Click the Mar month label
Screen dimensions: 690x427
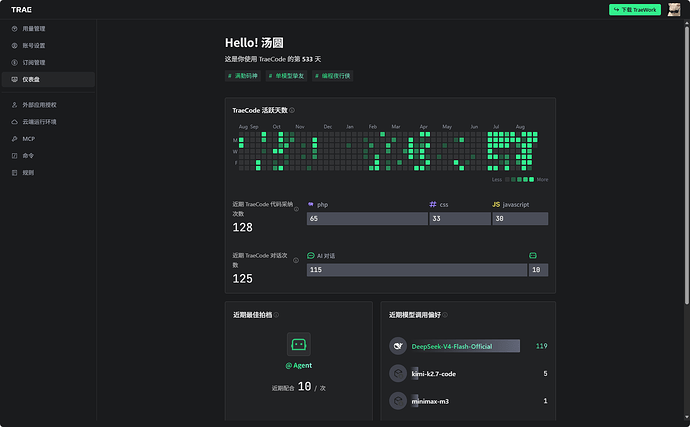[396, 126]
